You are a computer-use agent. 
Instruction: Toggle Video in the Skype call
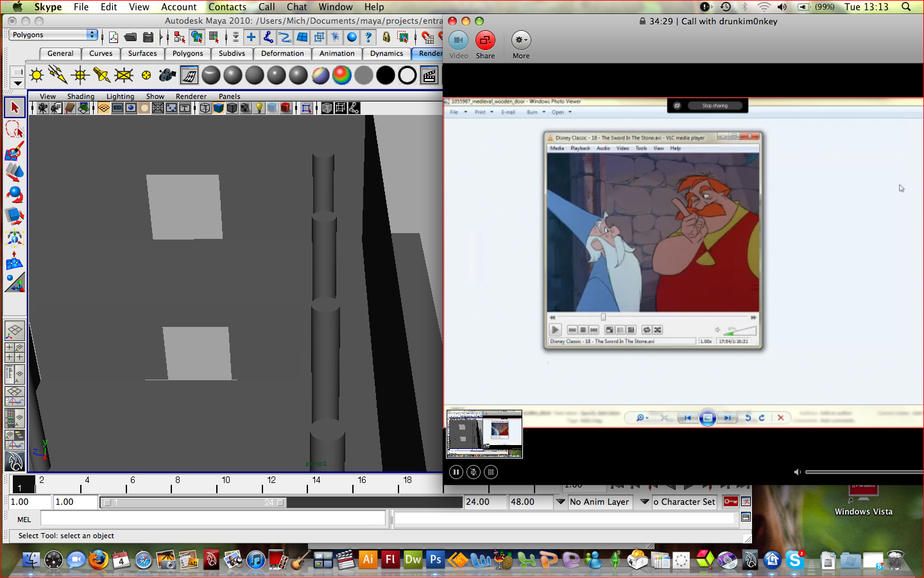pos(458,45)
